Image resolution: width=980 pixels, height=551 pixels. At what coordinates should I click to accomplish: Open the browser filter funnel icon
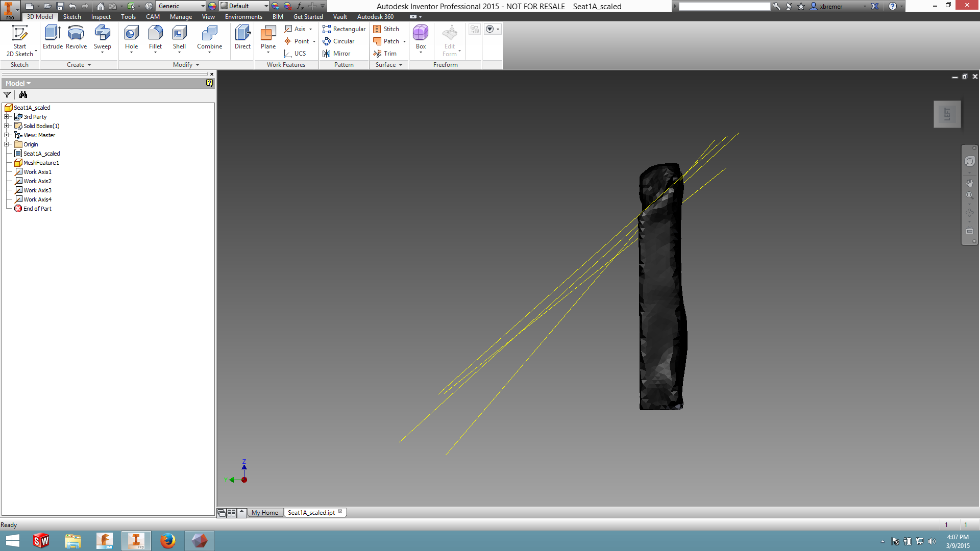pyautogui.click(x=7, y=95)
